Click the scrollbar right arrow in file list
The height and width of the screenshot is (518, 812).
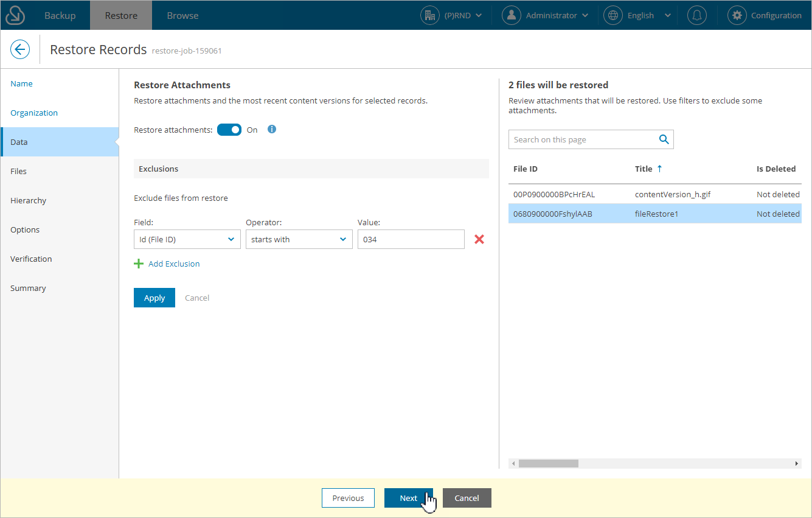[797, 463]
